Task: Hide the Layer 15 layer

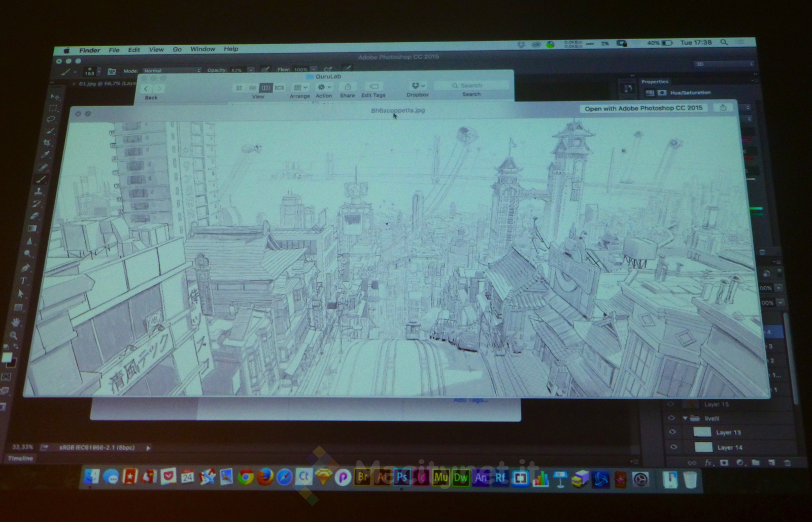Action: tap(670, 404)
